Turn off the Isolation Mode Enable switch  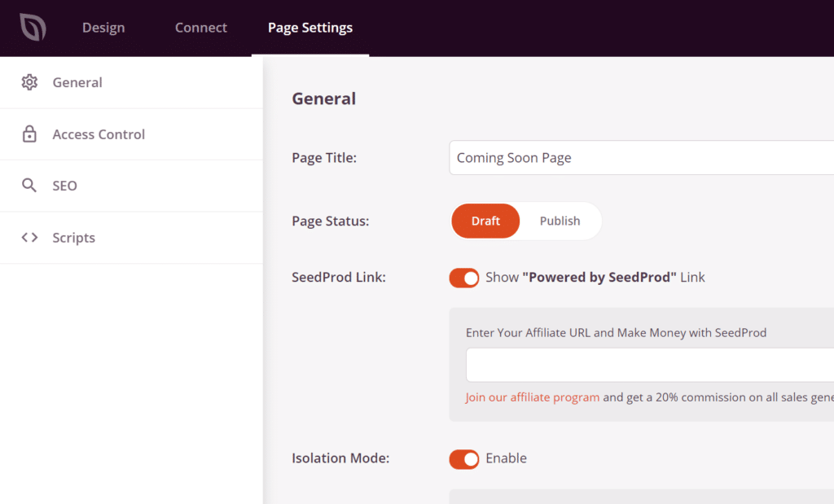click(464, 458)
